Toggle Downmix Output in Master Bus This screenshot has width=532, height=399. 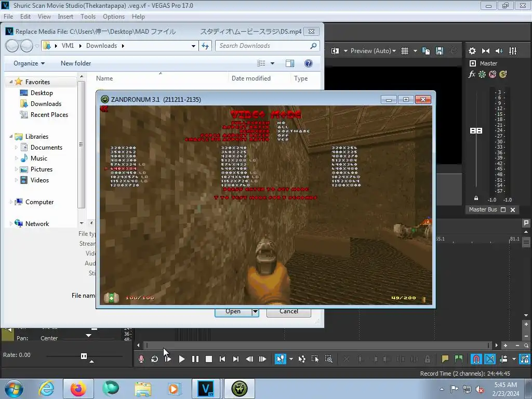486,51
